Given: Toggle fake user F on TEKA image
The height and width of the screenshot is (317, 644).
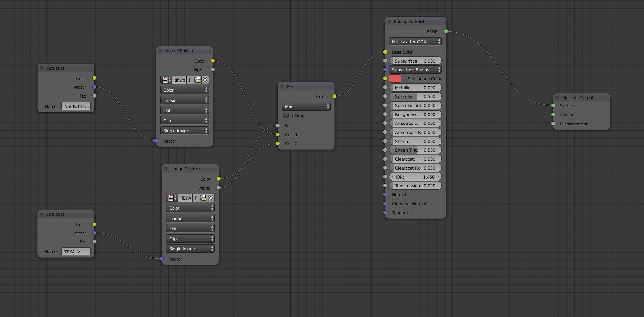Looking at the screenshot, I should click(x=196, y=198).
